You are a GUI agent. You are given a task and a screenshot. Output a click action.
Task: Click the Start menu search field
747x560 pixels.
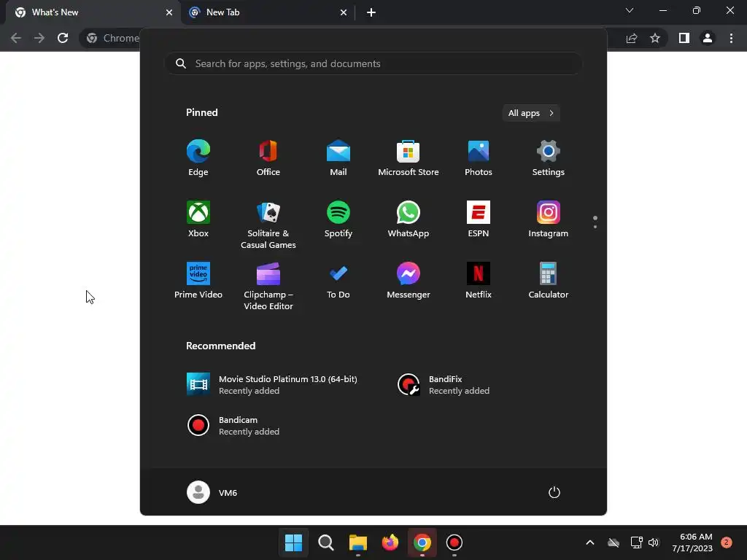click(x=373, y=63)
